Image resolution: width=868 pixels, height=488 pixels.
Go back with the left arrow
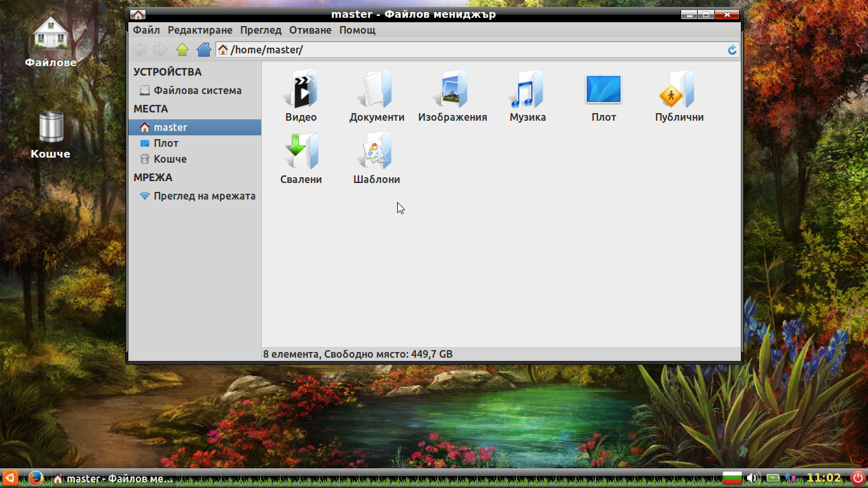(140, 50)
